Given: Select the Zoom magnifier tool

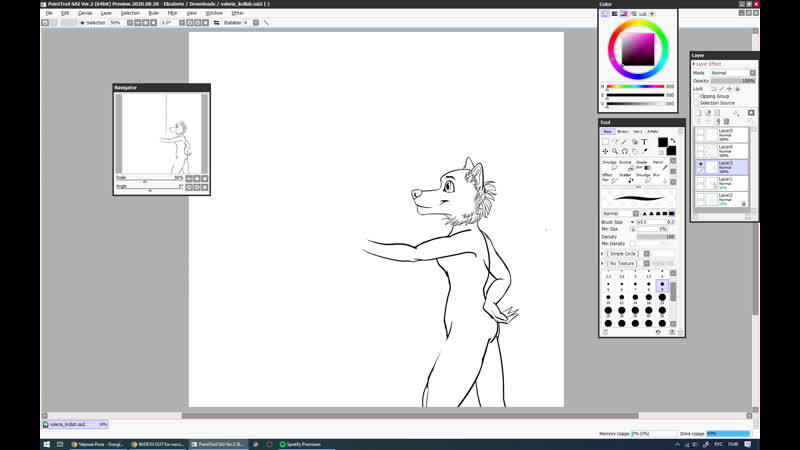Looking at the screenshot, I should coord(615,151).
